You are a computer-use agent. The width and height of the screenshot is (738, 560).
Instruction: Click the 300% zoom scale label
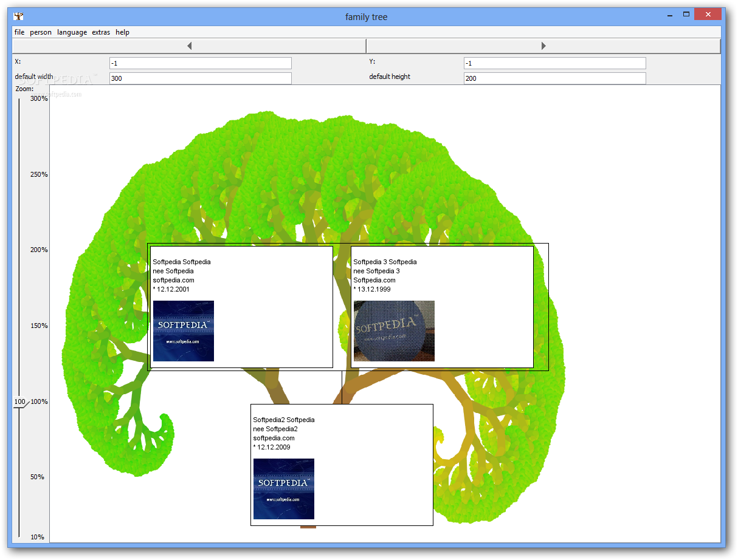pyautogui.click(x=39, y=98)
